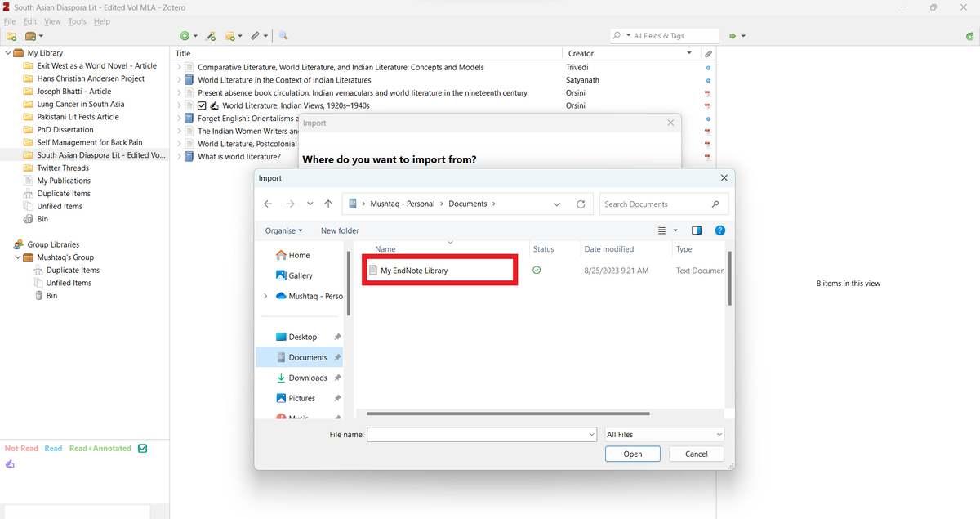Click New folder in file dialog
This screenshot has width=980, height=519.
pos(340,231)
